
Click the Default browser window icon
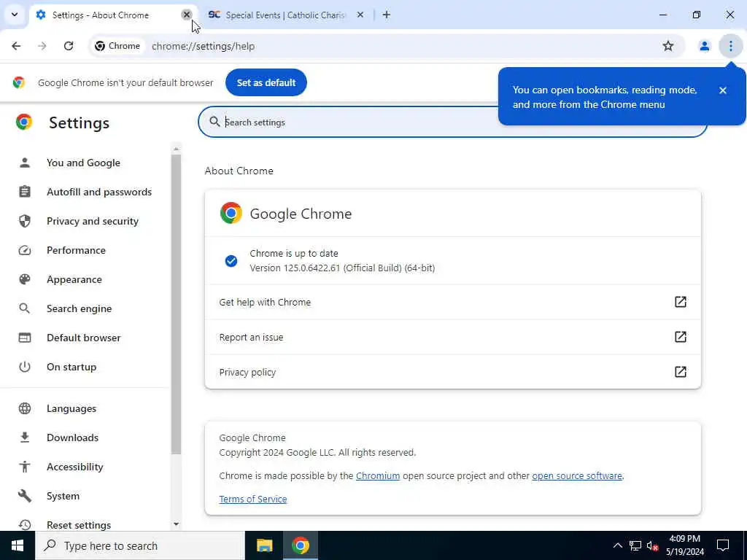point(24,338)
